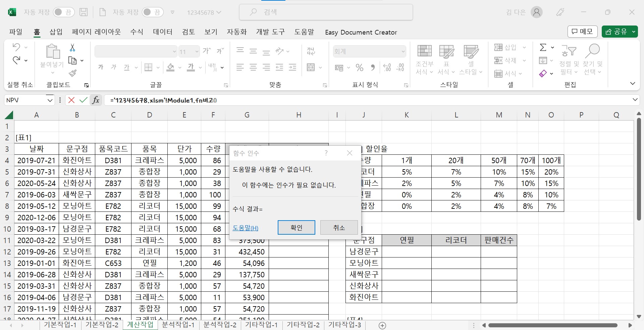The height and width of the screenshot is (330, 644).
Task: Open the fill color bucket swatch
Action: pos(170,67)
